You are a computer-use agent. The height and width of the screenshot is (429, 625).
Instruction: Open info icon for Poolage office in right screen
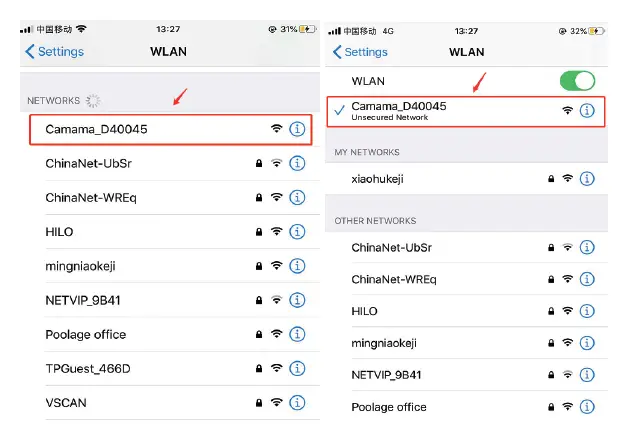point(587,407)
